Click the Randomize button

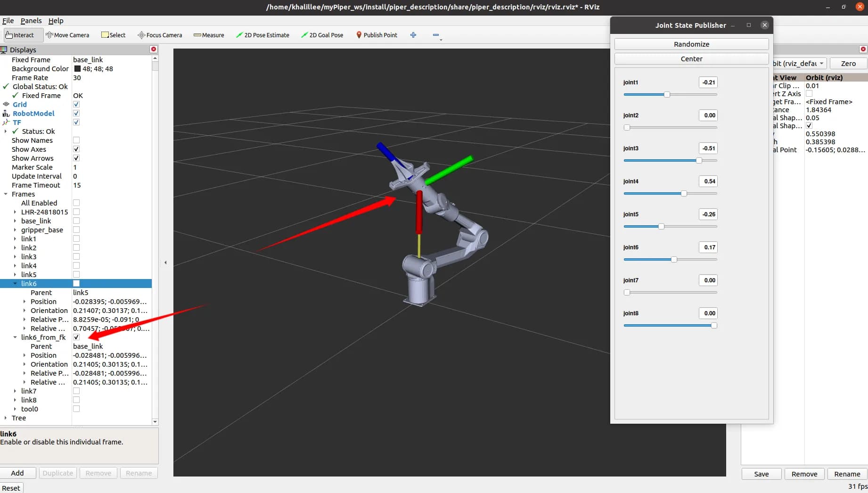pos(691,44)
